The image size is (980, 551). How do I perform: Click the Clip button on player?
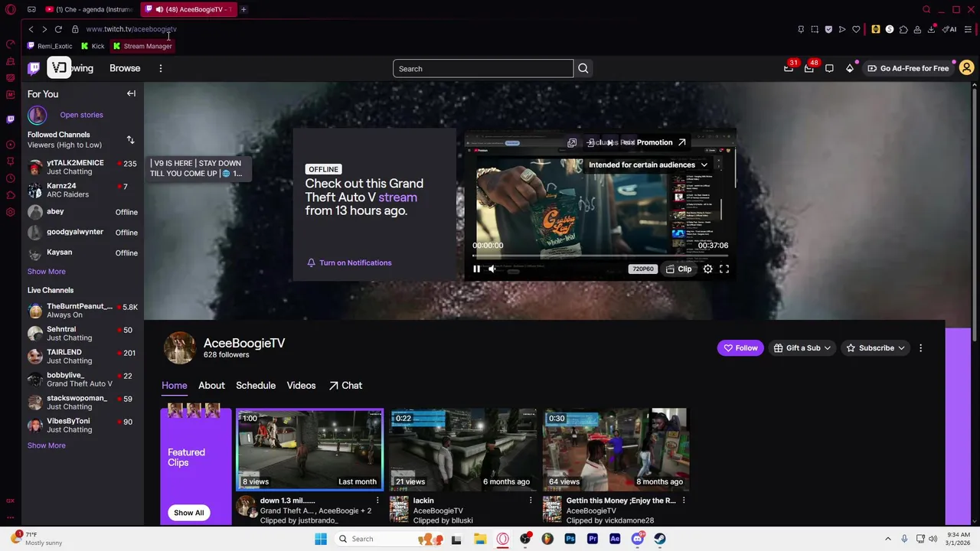coord(678,269)
